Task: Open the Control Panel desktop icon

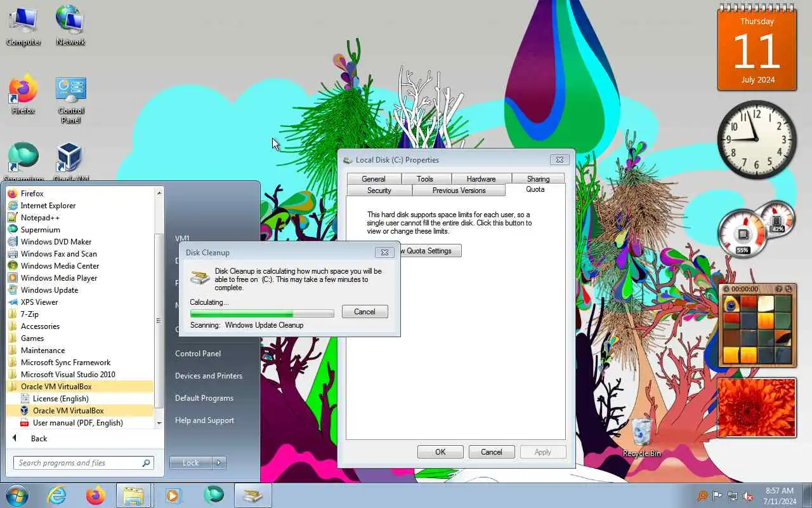Action: pyautogui.click(x=70, y=100)
